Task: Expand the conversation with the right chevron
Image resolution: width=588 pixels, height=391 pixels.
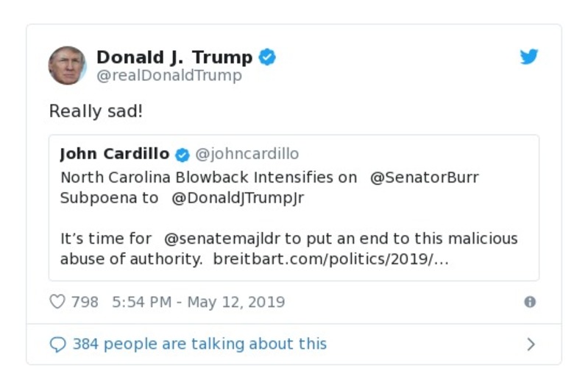Action: coord(531,344)
